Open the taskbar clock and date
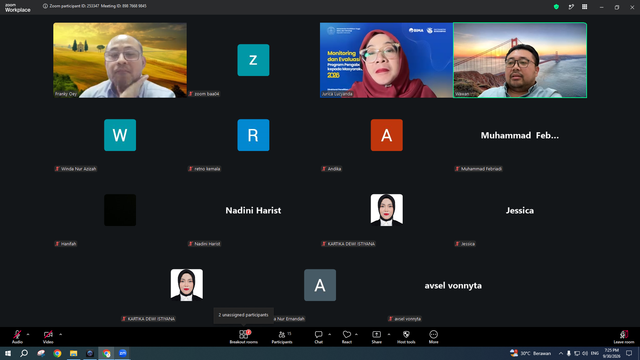This screenshot has height=360, width=640. (x=611, y=353)
